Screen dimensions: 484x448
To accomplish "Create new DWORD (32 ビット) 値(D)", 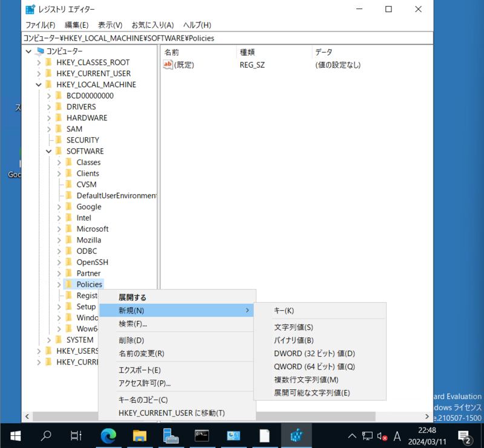I will coord(320,354).
